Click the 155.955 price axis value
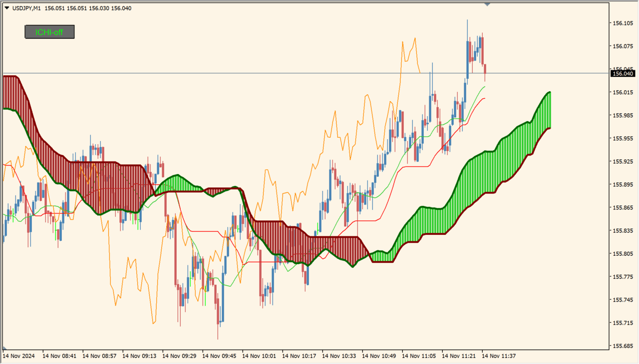 (x=622, y=139)
